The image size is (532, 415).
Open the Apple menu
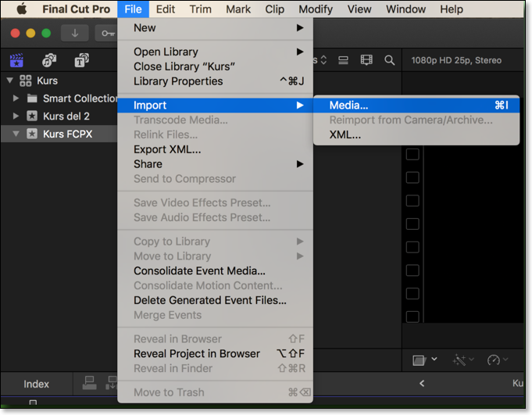[22, 9]
